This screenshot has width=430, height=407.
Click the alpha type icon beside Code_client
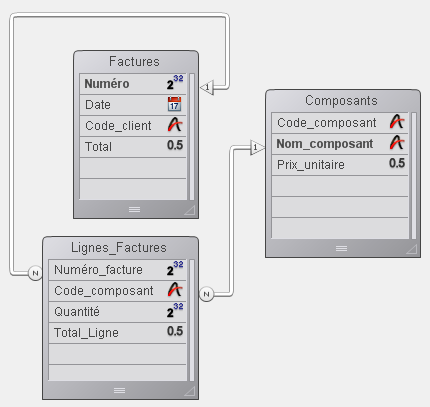tap(175, 125)
